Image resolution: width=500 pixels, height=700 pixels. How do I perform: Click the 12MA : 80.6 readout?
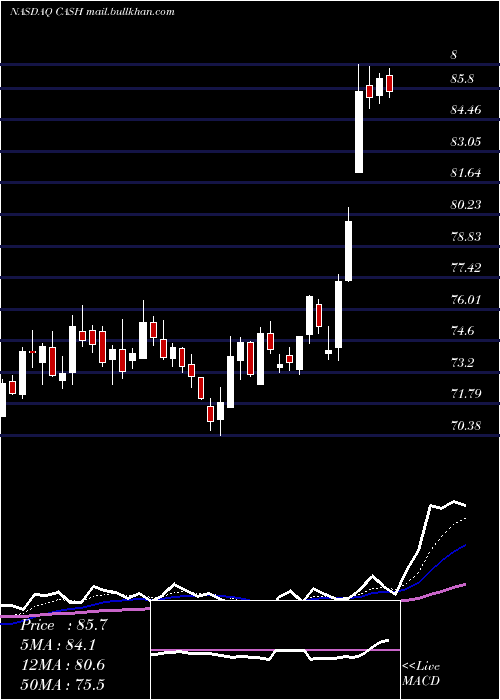pos(63,665)
